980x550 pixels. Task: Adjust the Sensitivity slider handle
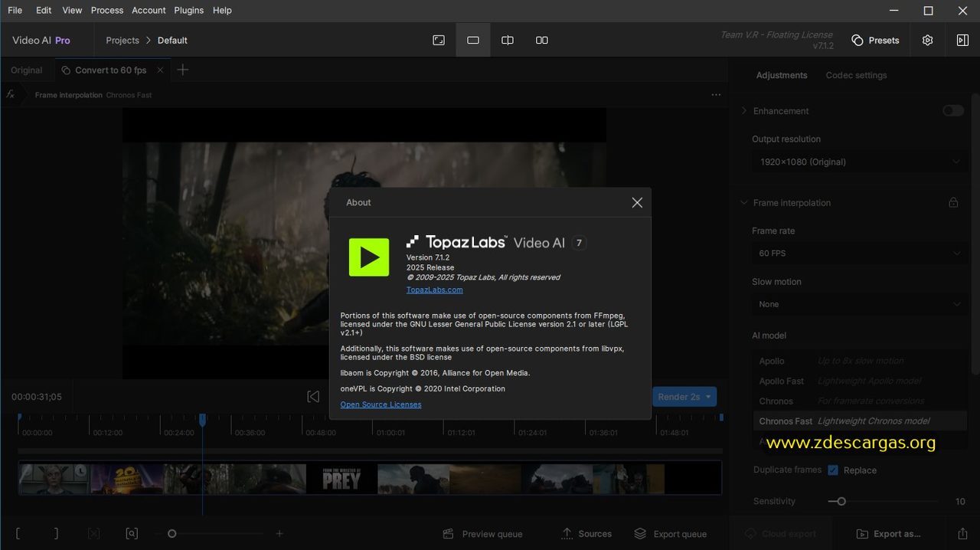click(x=841, y=502)
